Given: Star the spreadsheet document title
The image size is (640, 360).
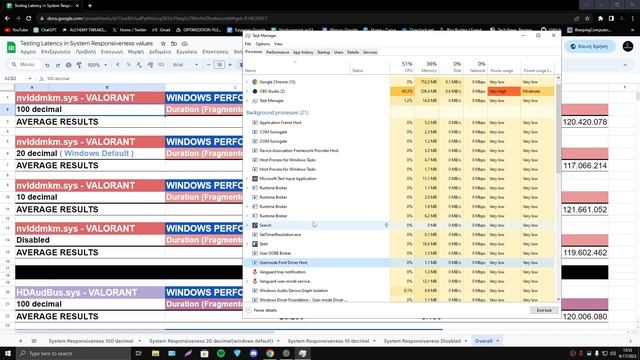Looking at the screenshot, I should [x=163, y=44].
